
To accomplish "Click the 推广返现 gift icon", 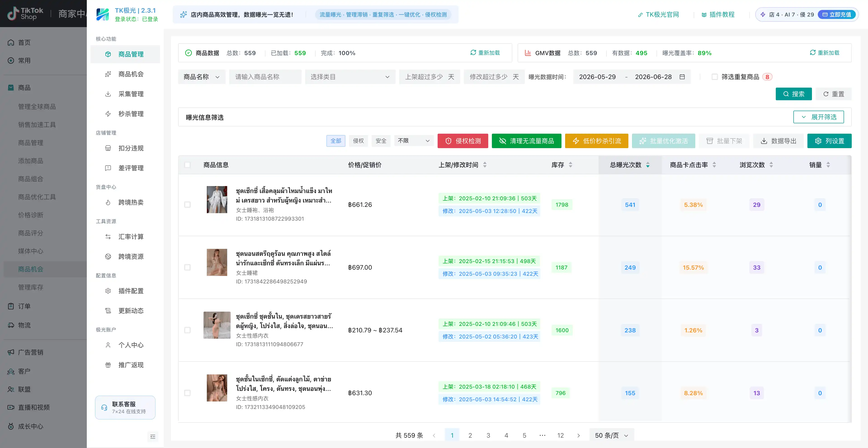I will click(x=108, y=365).
